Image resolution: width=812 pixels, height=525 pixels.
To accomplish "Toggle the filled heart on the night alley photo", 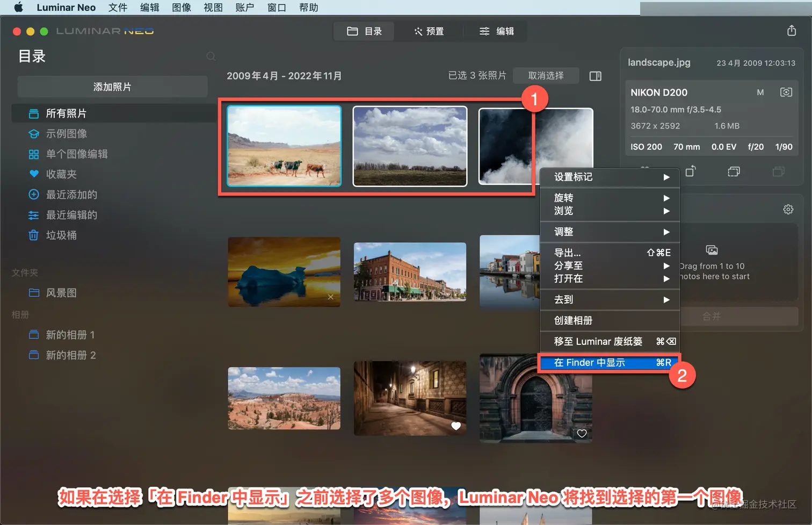I will pyautogui.click(x=456, y=426).
